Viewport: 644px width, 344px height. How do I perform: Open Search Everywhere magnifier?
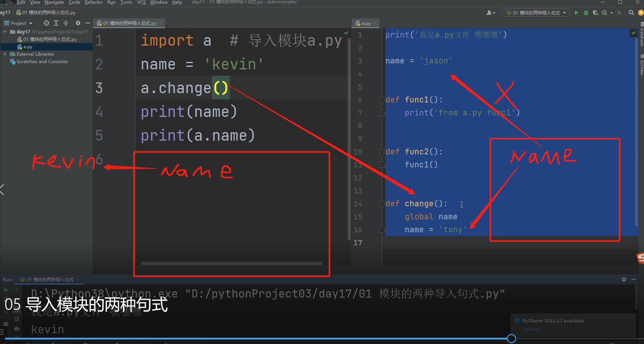tap(631, 13)
